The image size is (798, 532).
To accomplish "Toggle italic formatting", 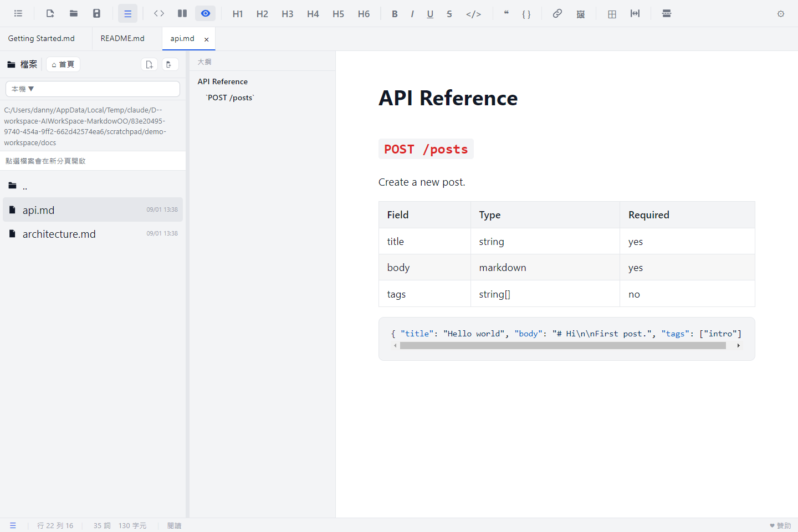I will (x=412, y=14).
